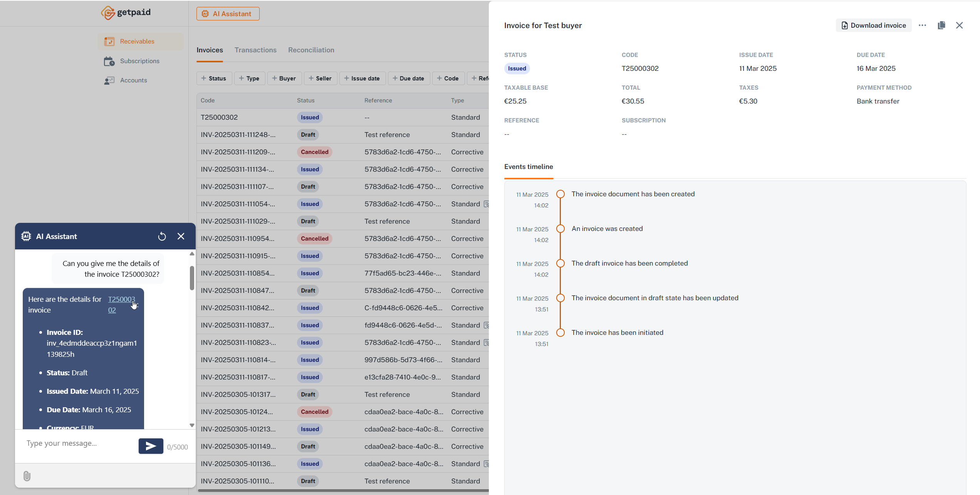Click the invoice code T25000302 value
The width and height of the screenshot is (980, 495).
[640, 69]
